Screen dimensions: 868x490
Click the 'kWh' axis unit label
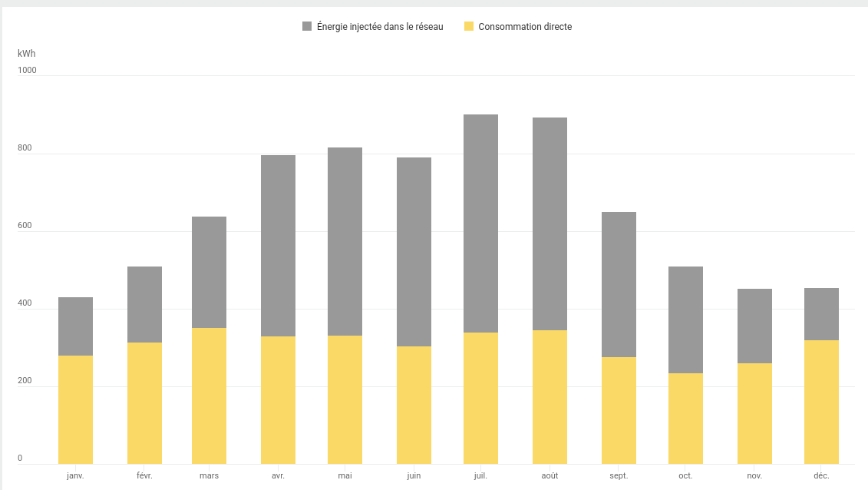click(26, 54)
